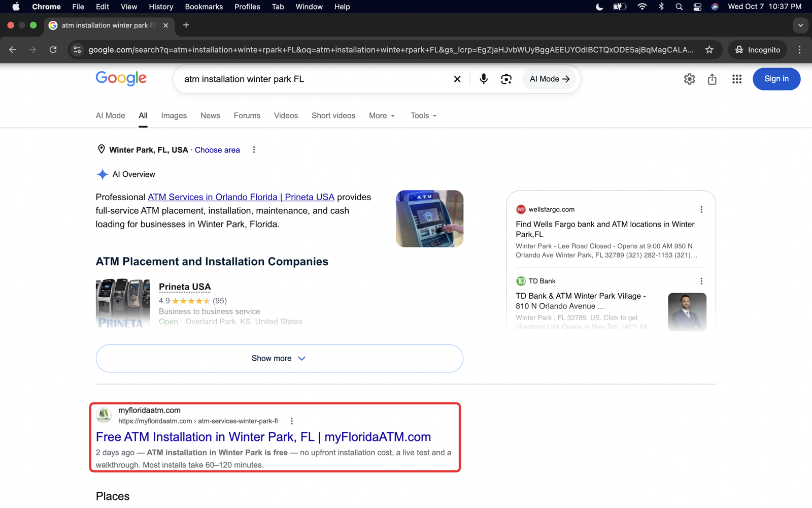Go back to previous page
The height and width of the screenshot is (508, 812).
pos(12,50)
